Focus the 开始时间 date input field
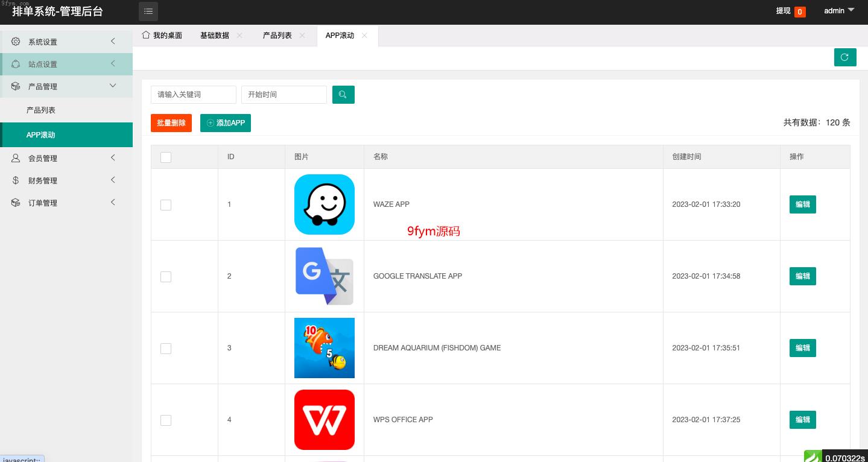Screen dimensions: 868x462 click(284, 95)
